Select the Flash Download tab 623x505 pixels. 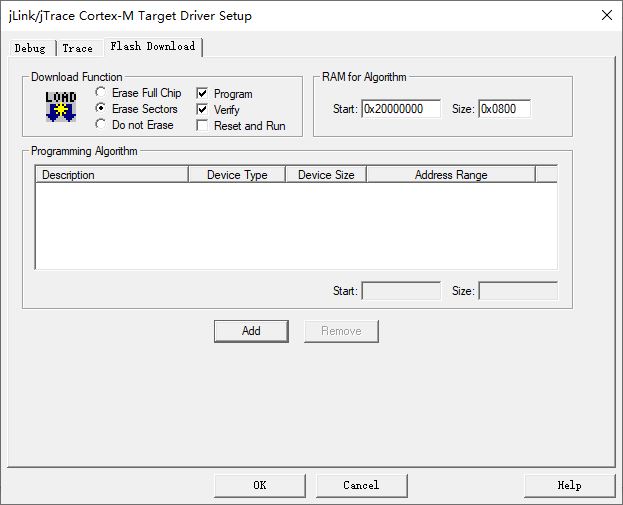coord(153,47)
